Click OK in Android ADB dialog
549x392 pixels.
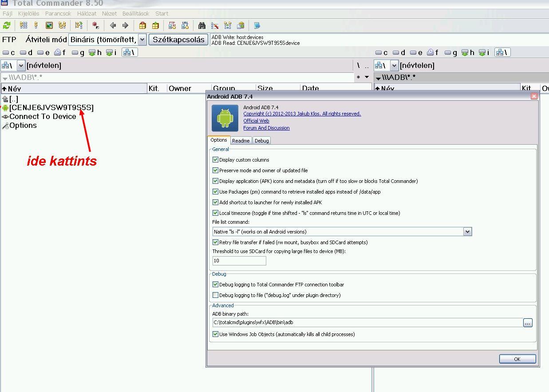pyautogui.click(x=517, y=359)
